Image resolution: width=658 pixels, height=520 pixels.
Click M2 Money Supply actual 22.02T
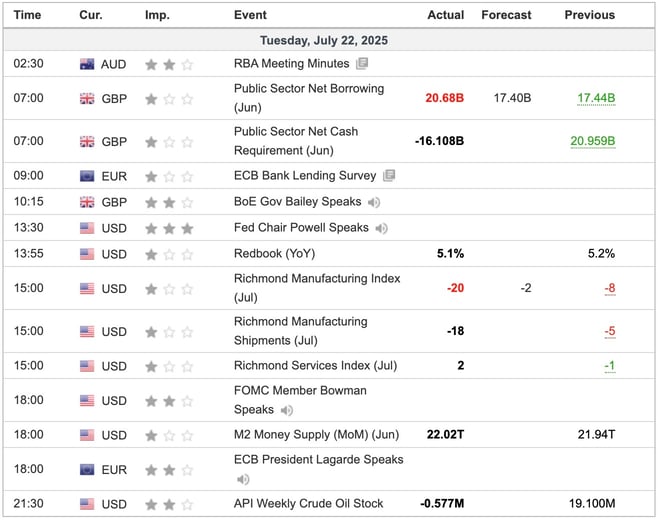coord(446,434)
